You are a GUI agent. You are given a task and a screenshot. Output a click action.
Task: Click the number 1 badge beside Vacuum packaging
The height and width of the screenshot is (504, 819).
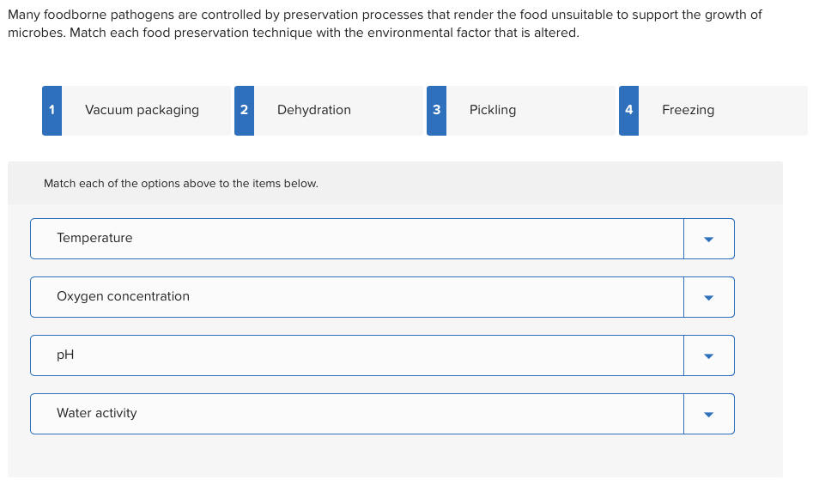[52, 110]
